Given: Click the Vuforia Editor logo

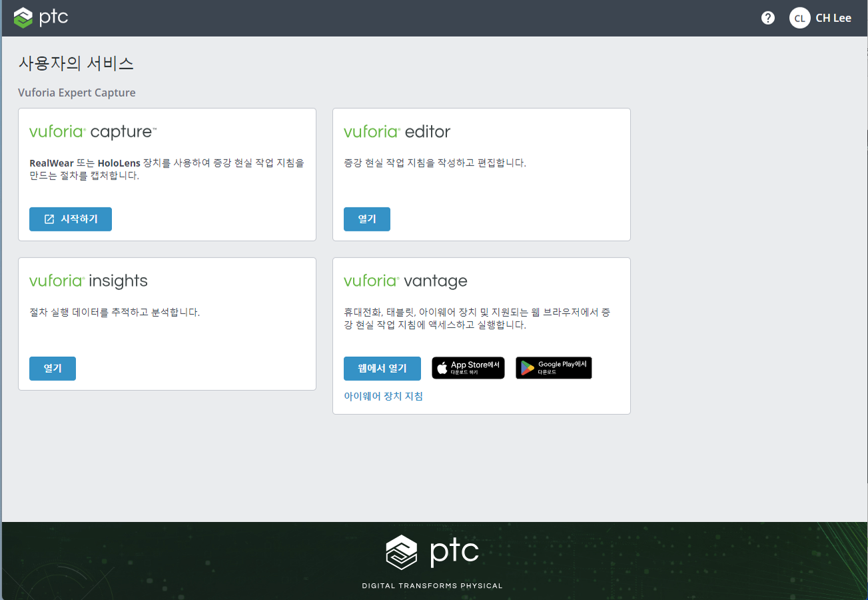Looking at the screenshot, I should [x=397, y=132].
